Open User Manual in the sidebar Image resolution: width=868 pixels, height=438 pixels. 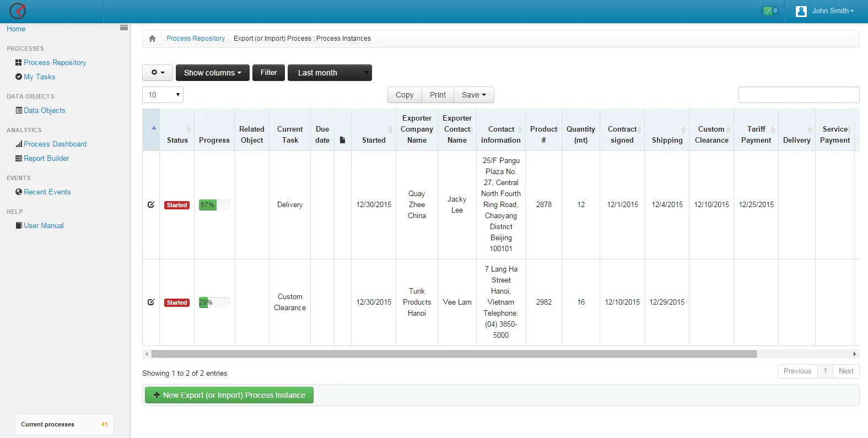pos(44,226)
